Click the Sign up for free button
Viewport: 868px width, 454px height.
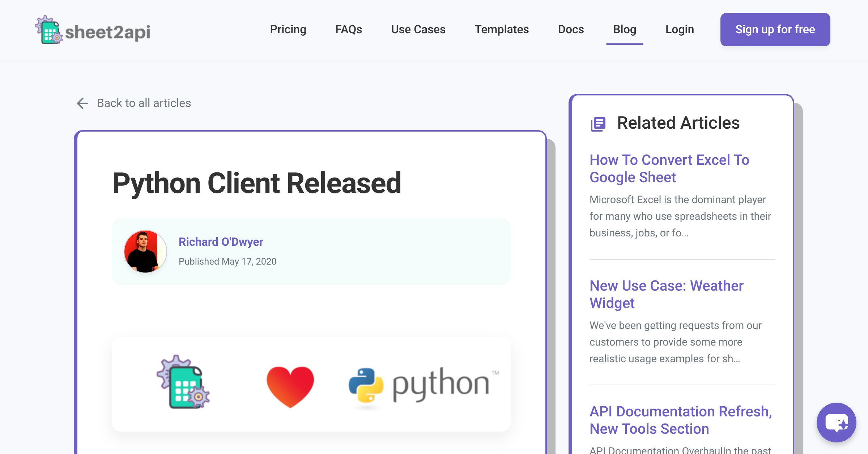coord(775,29)
